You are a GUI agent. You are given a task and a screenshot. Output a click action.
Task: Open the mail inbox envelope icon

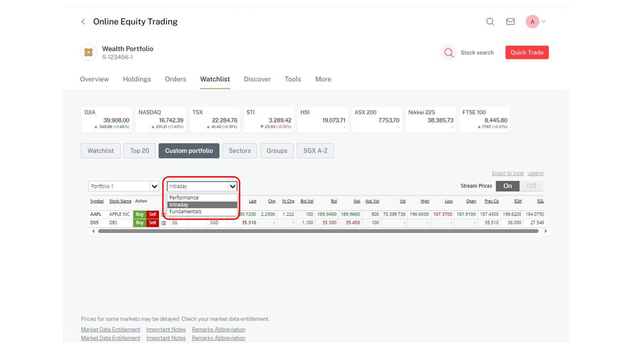coord(510,21)
